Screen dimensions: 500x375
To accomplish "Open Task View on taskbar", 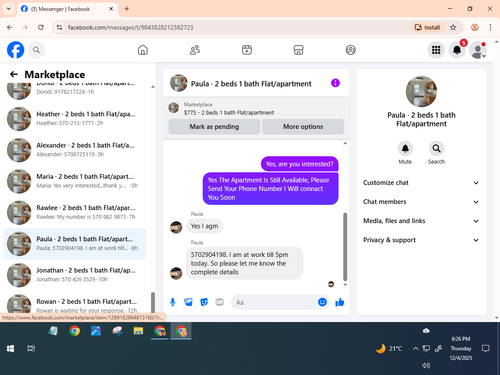I will coord(31,349).
